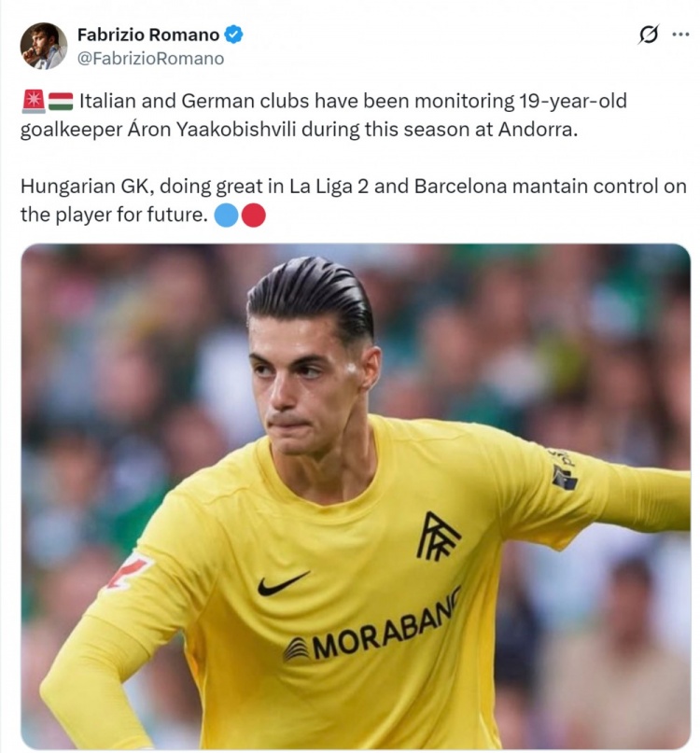Click the Hungarian flag emoji
The width and height of the screenshot is (700, 753).
coord(61,102)
